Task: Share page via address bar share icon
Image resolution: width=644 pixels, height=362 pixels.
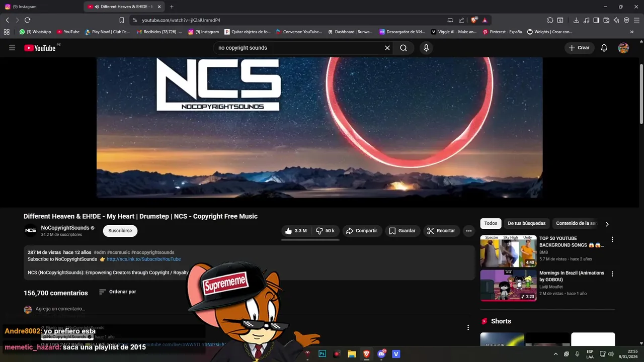Action: pos(461,20)
